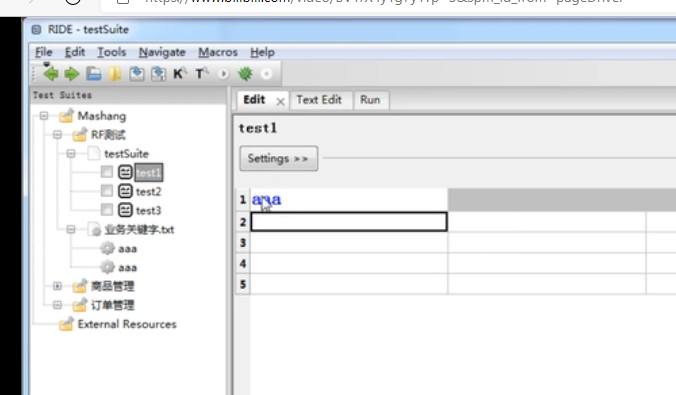The image size is (676, 395).
Task: Select test3 in the tree
Action: 149,210
